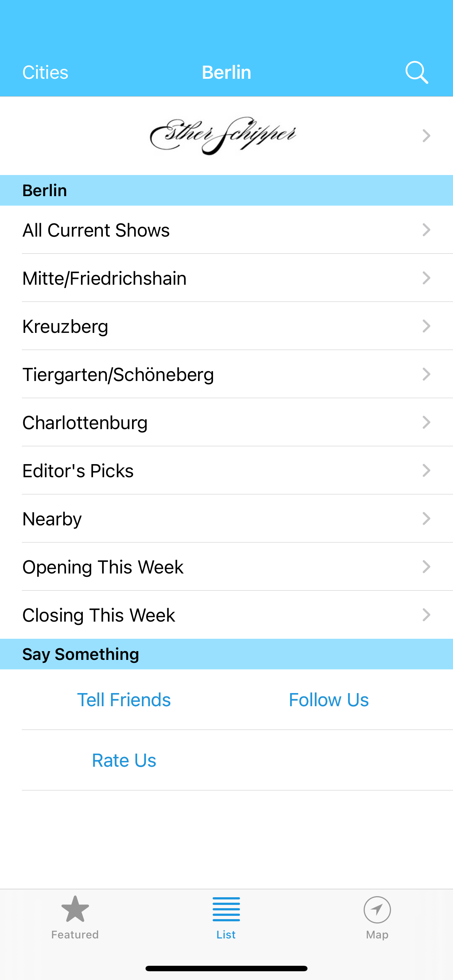
Task: Show Opening This Week shows
Action: tap(103, 567)
